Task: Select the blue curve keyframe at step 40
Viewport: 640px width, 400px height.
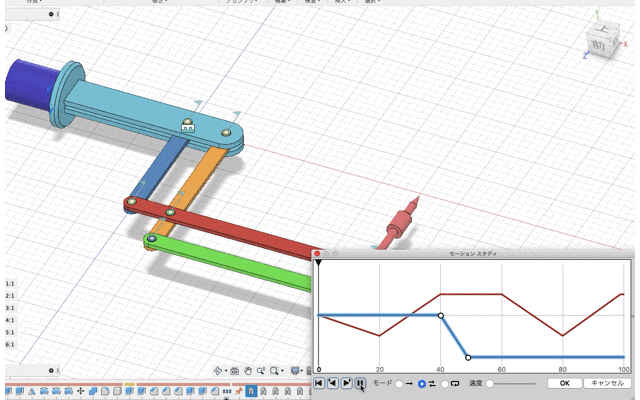Action: click(x=440, y=316)
